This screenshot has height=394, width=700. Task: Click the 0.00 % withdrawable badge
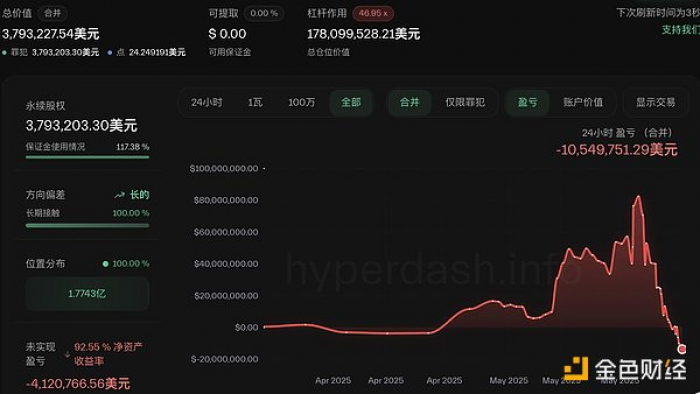264,13
